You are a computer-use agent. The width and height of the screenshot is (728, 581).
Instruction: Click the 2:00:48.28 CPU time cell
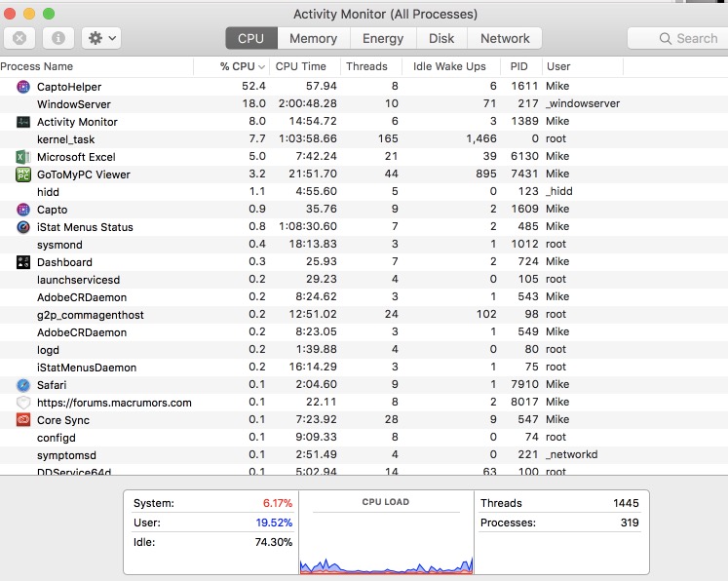coord(307,103)
